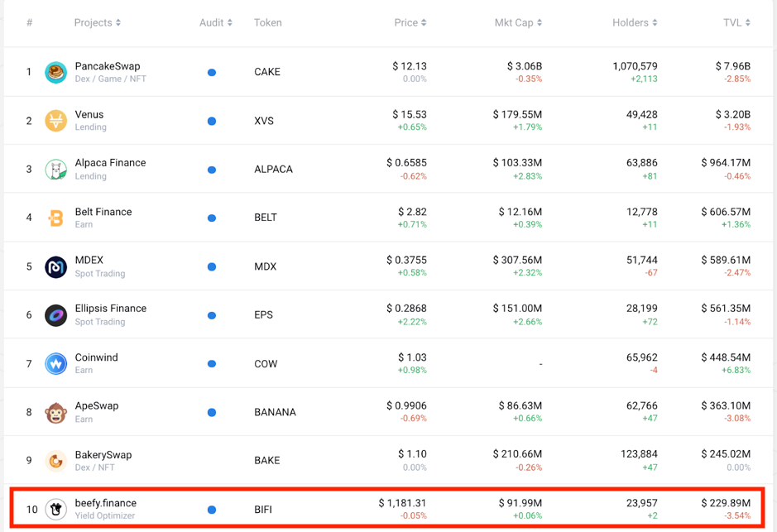Viewport: 777px width, 532px height.
Task: Open the PancakeSwap project name link
Action: 108,66
